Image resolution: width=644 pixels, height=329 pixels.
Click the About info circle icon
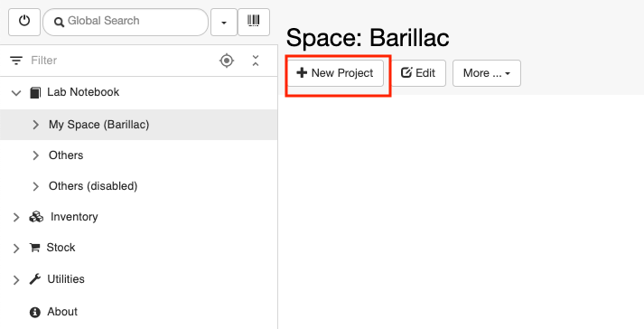[35, 312]
